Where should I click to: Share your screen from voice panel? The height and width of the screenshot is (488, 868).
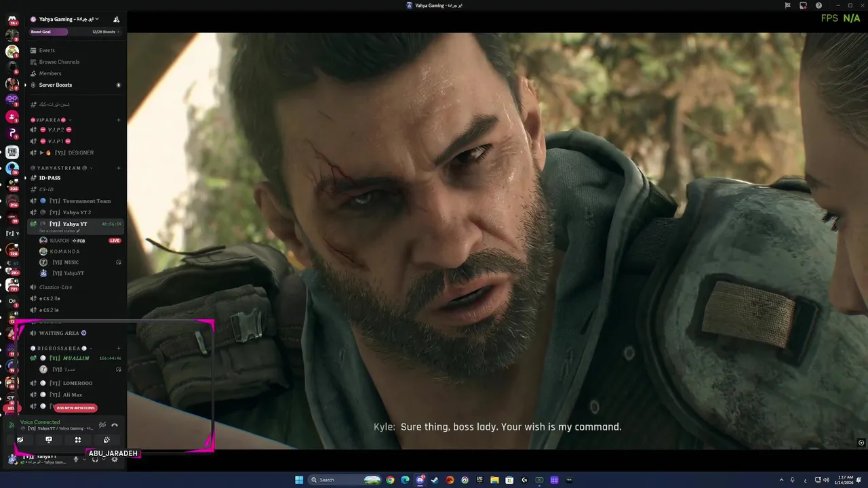point(49,440)
